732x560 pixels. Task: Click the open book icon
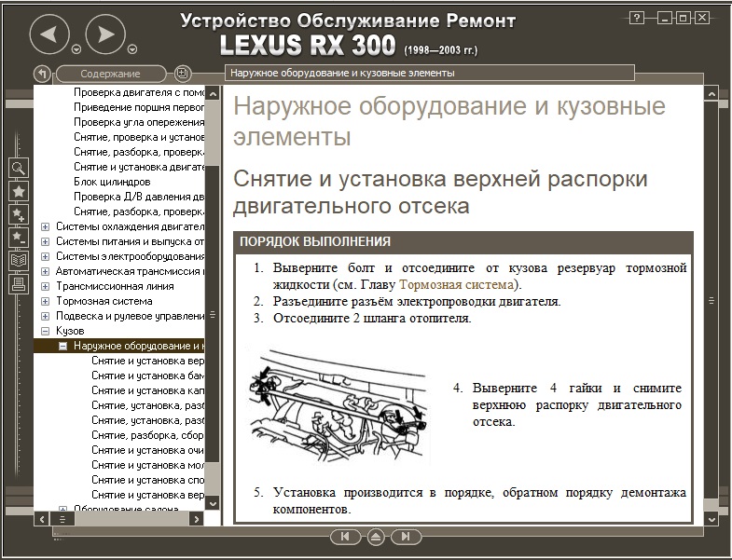19,260
